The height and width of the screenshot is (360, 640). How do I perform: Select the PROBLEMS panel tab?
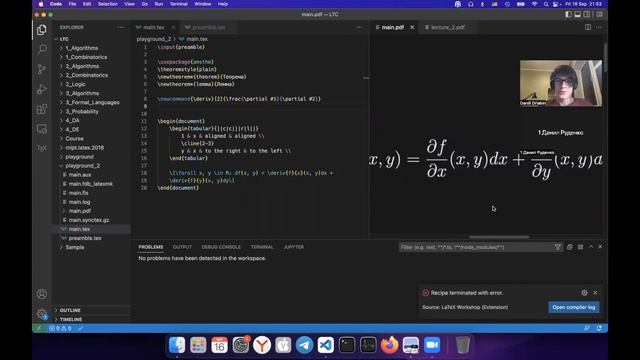click(151, 247)
